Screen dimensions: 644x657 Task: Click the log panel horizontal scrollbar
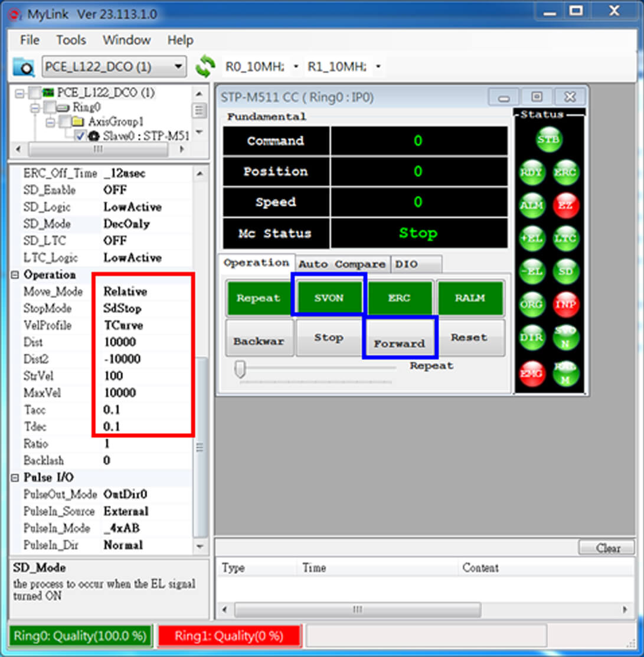tap(357, 610)
